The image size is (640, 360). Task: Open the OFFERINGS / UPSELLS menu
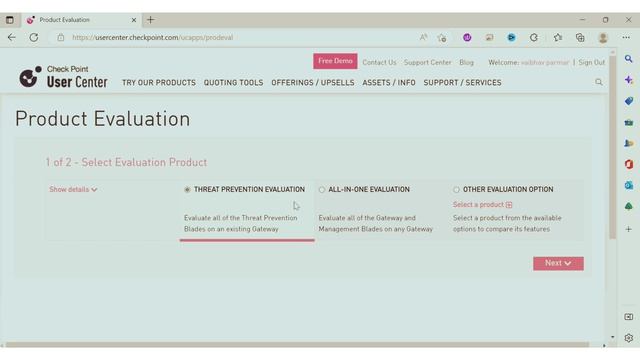pyautogui.click(x=313, y=83)
